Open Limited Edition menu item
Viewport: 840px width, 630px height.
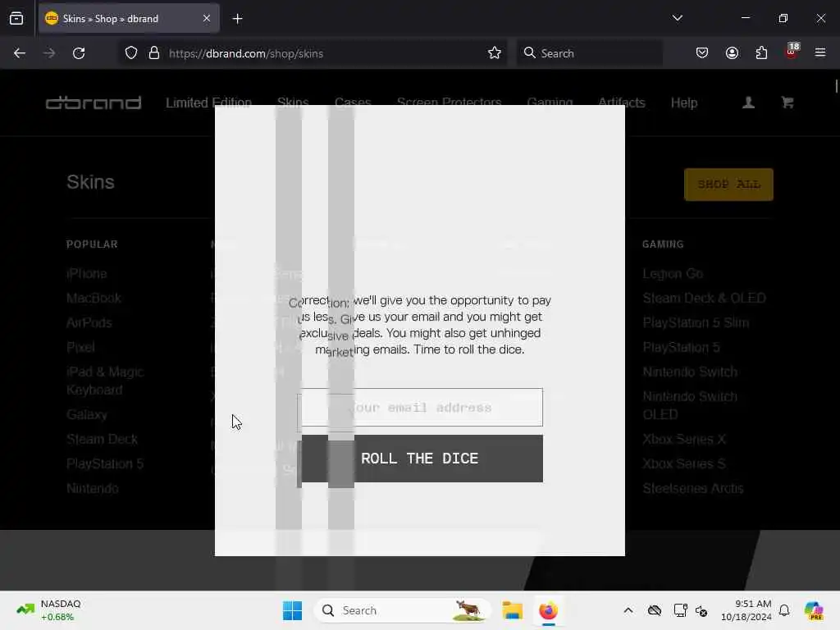pos(208,103)
